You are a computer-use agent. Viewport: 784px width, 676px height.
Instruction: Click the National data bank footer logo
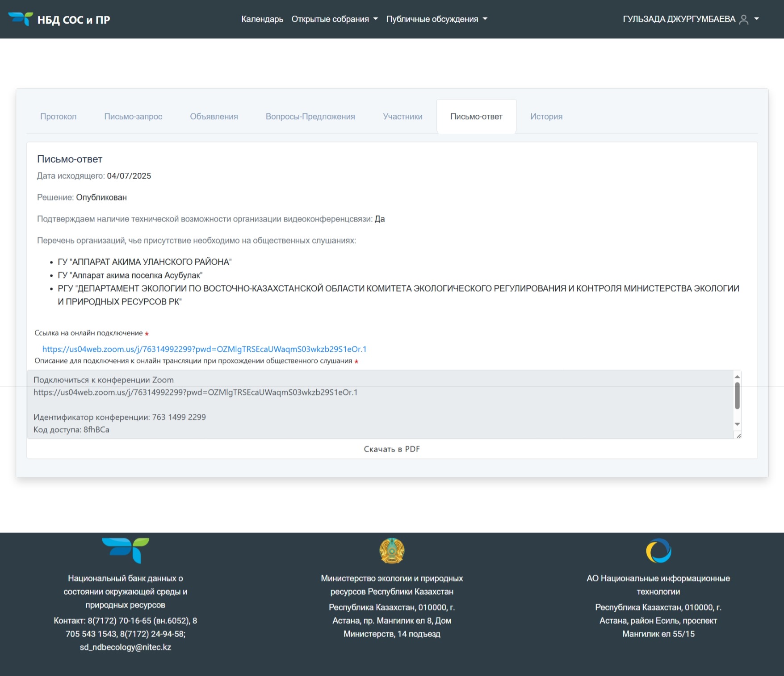125,550
